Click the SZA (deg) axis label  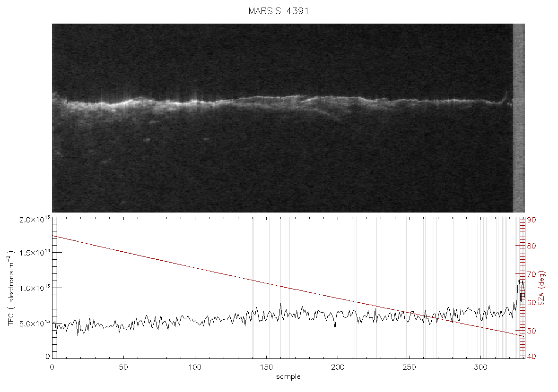(542, 288)
